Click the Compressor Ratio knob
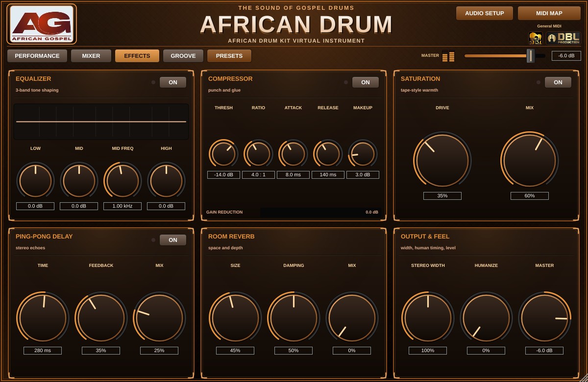Screen dimensions: 588x382 pyautogui.click(x=258, y=154)
